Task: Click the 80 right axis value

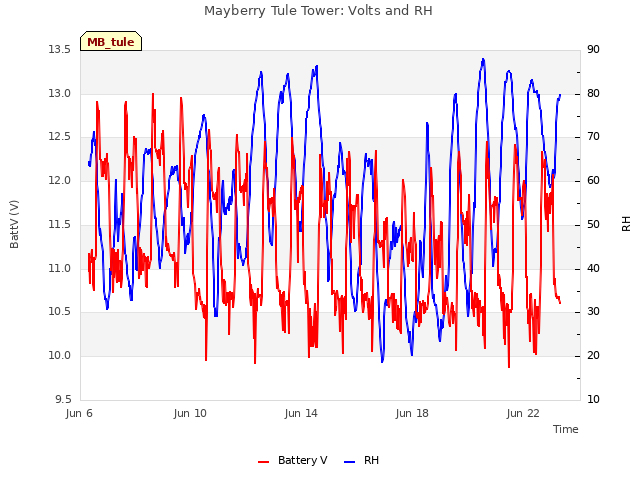Action: click(x=593, y=93)
